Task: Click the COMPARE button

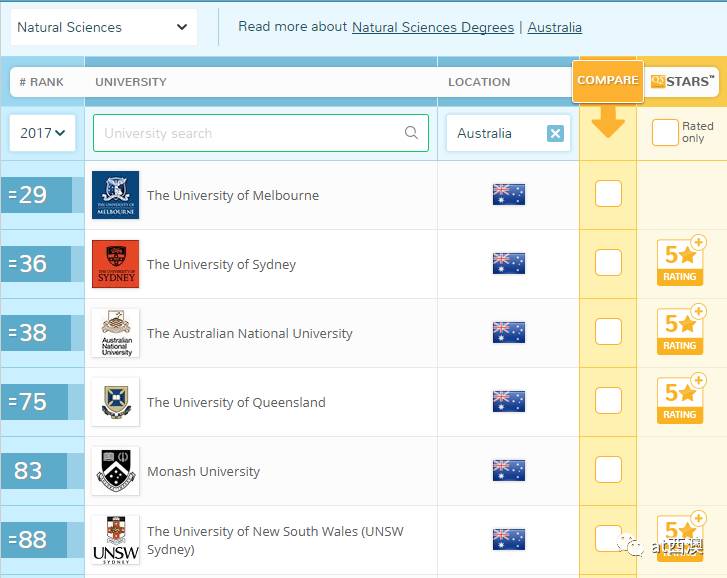Action: click(x=607, y=81)
